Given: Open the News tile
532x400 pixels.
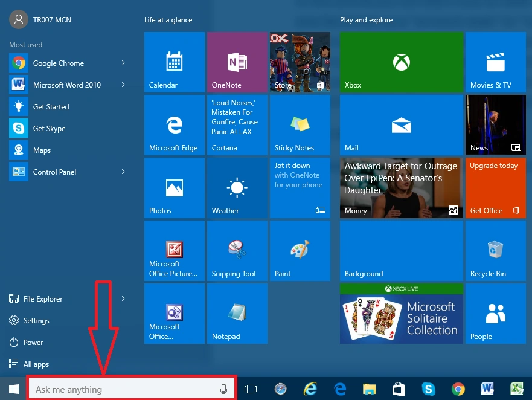Looking at the screenshot, I should pos(496,125).
